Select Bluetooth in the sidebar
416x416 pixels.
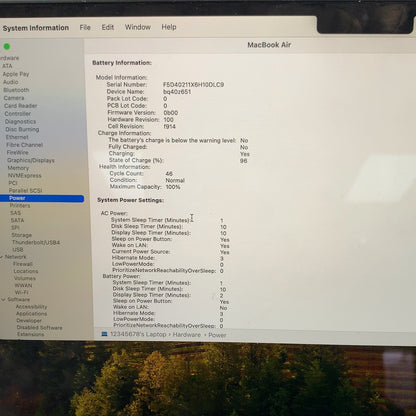(16, 90)
